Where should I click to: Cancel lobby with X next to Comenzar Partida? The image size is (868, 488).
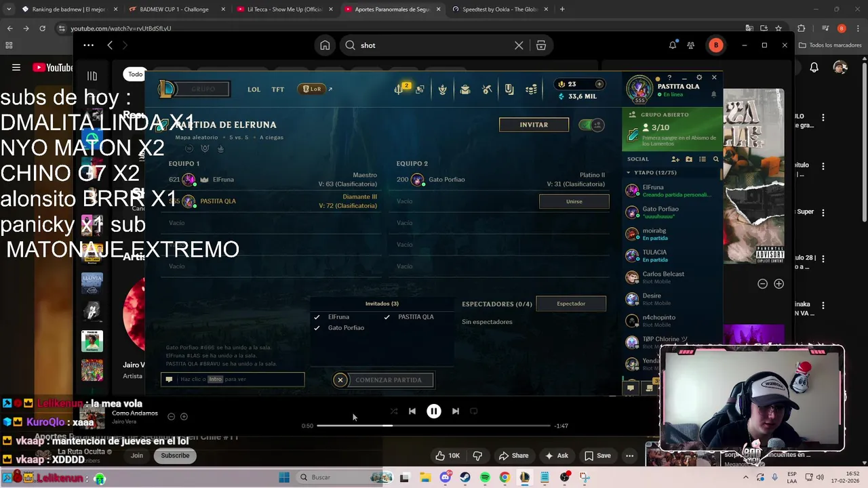tap(340, 380)
